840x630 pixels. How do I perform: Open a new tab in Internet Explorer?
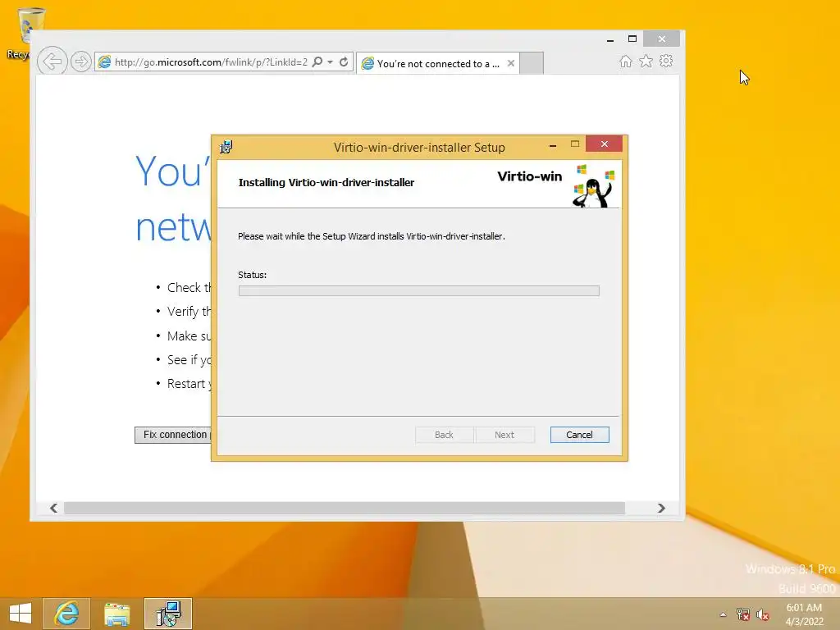(532, 63)
